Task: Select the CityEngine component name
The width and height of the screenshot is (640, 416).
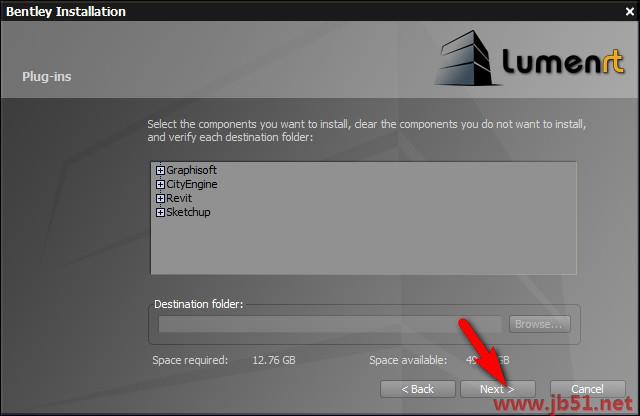Action: (x=192, y=185)
